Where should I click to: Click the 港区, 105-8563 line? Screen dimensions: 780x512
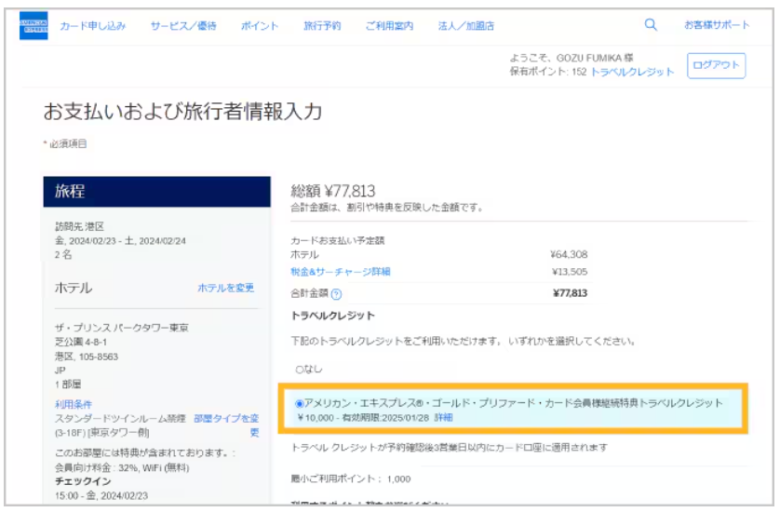[87, 357]
